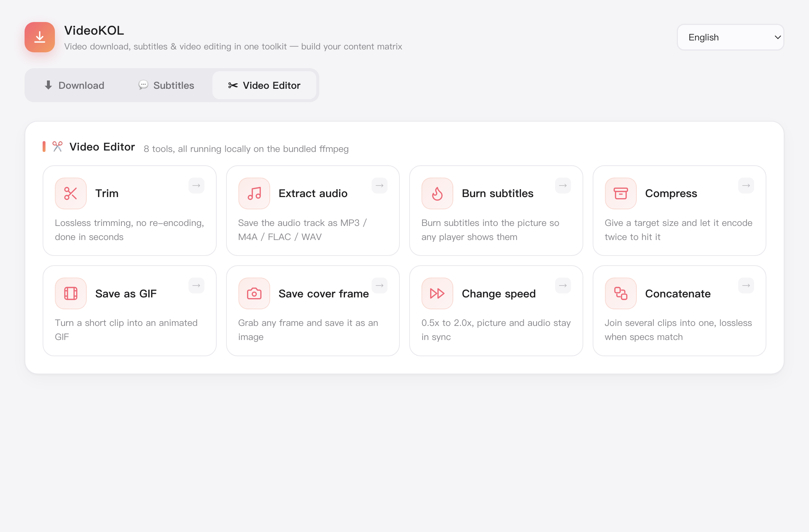Open the English language dropdown
The width and height of the screenshot is (809, 532).
(730, 37)
